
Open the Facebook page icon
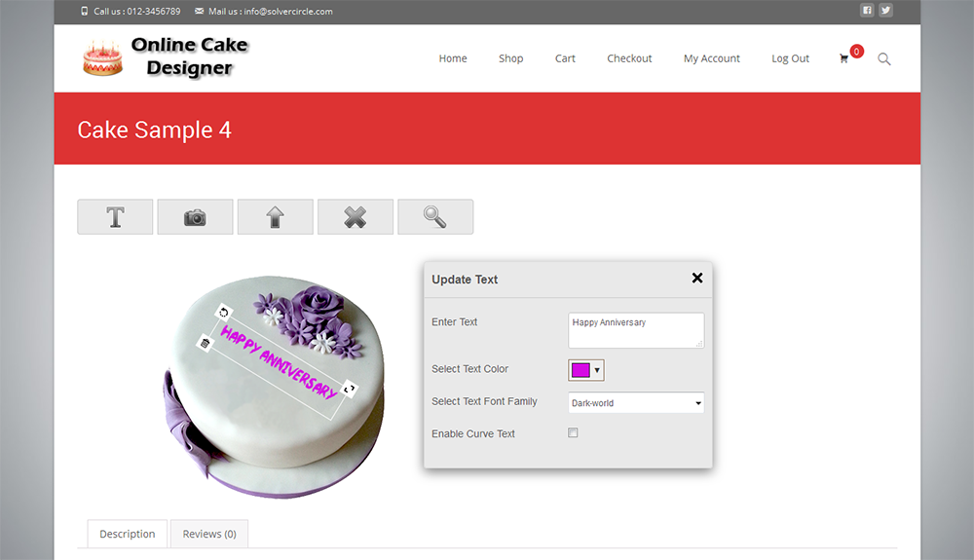867,10
